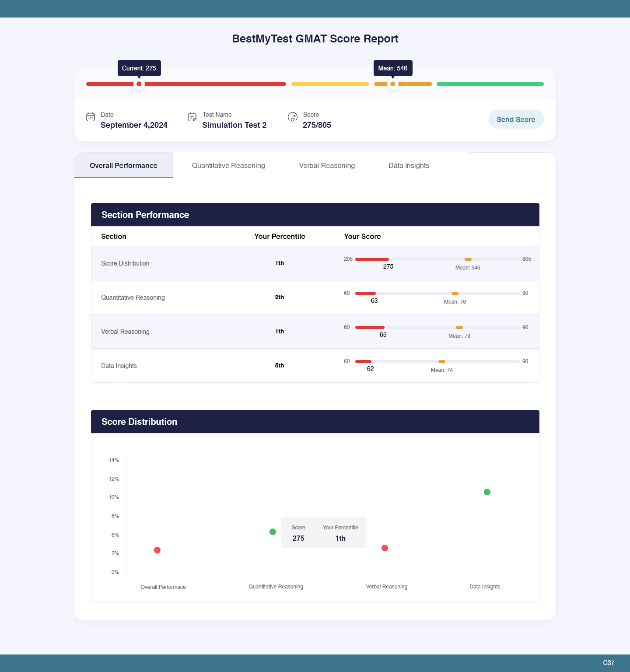The image size is (630, 672).
Task: Select the Verbal Reasoning row label in table
Action: click(125, 332)
